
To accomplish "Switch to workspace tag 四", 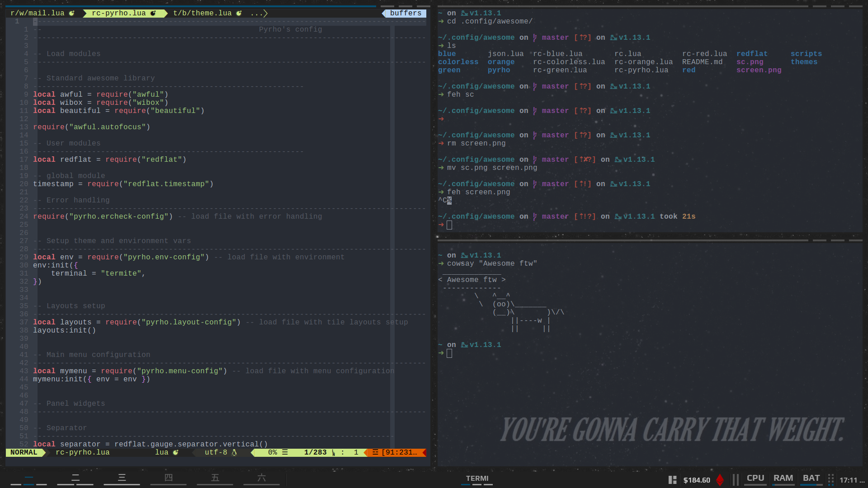I will click(x=169, y=478).
